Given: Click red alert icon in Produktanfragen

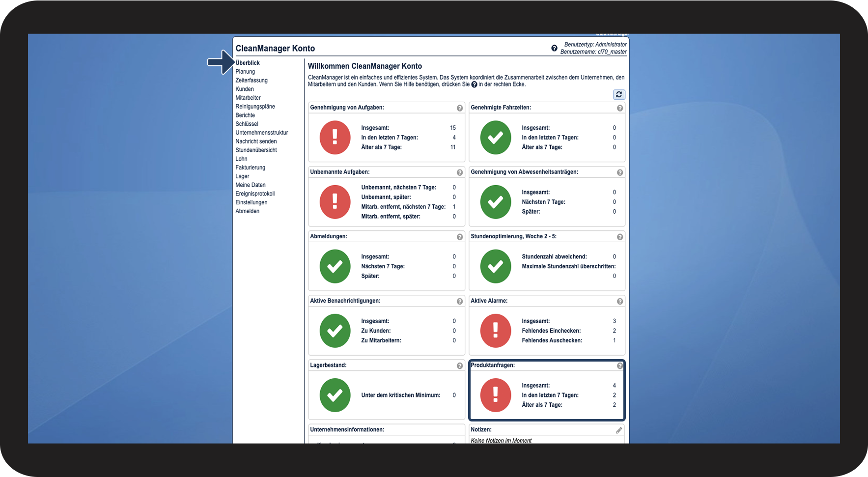Looking at the screenshot, I should 496,395.
